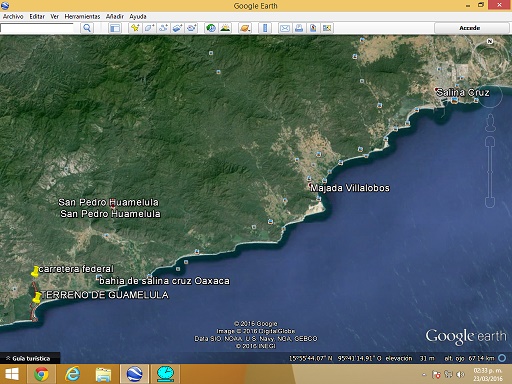Click the zoom slider on the map
The image size is (512, 384).
[x=490, y=172]
